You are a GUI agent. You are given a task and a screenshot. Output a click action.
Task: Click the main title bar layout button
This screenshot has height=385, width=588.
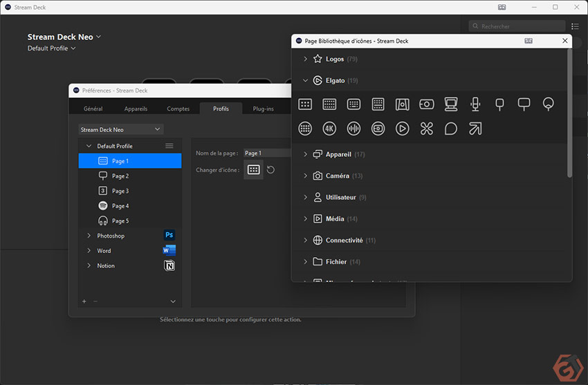pyautogui.click(x=502, y=7)
